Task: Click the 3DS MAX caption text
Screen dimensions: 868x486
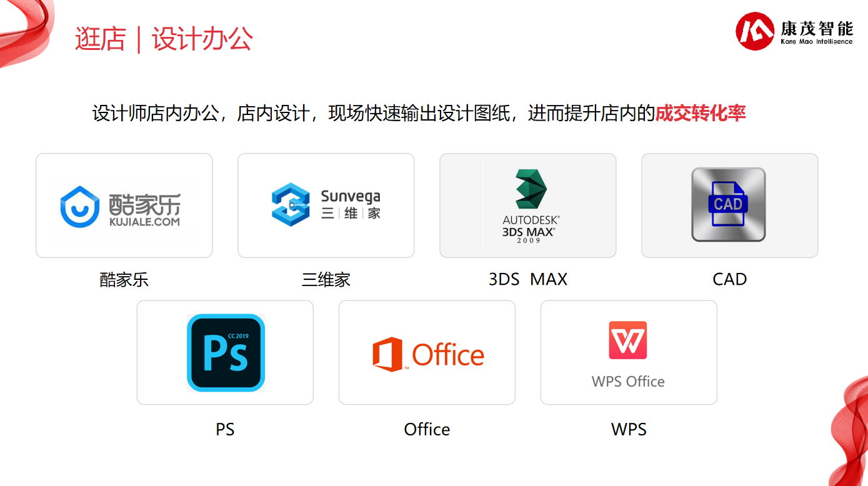Action: pyautogui.click(x=528, y=279)
